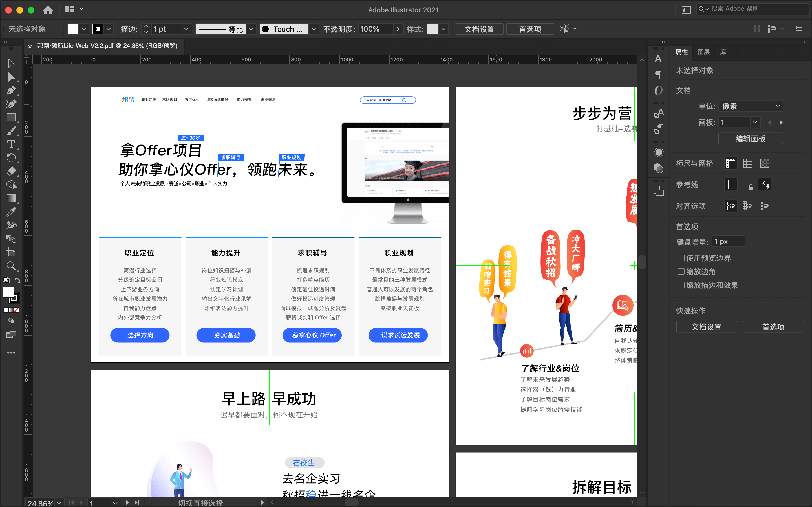
Task: Select the Zoom tool
Action: click(x=11, y=266)
